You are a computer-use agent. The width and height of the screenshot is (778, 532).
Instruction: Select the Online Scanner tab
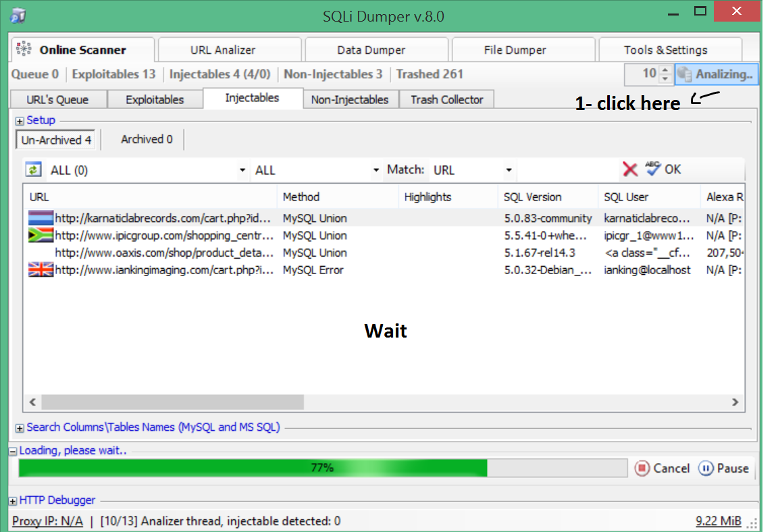point(83,49)
